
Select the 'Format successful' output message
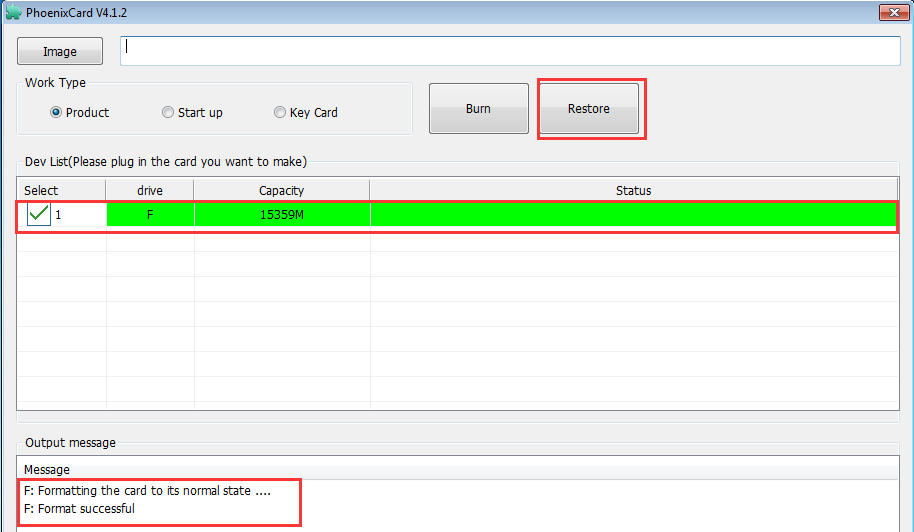click(x=79, y=509)
